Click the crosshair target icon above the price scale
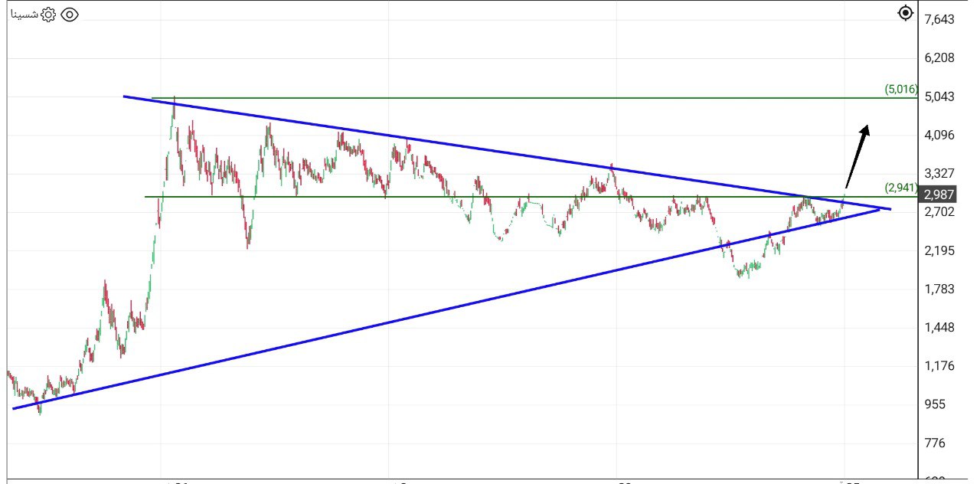This screenshot has width=980, height=484. pos(904,13)
